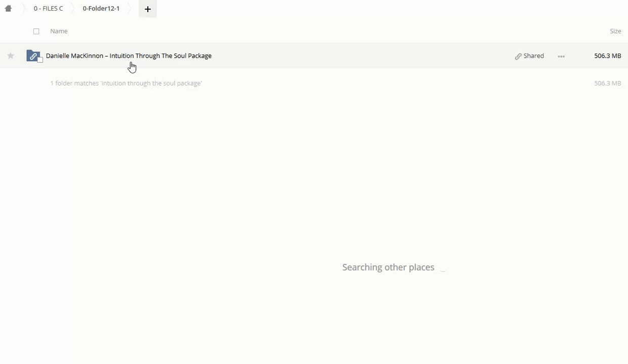This screenshot has width=628, height=364.
Task: Sort files by Size column
Action: point(615,31)
